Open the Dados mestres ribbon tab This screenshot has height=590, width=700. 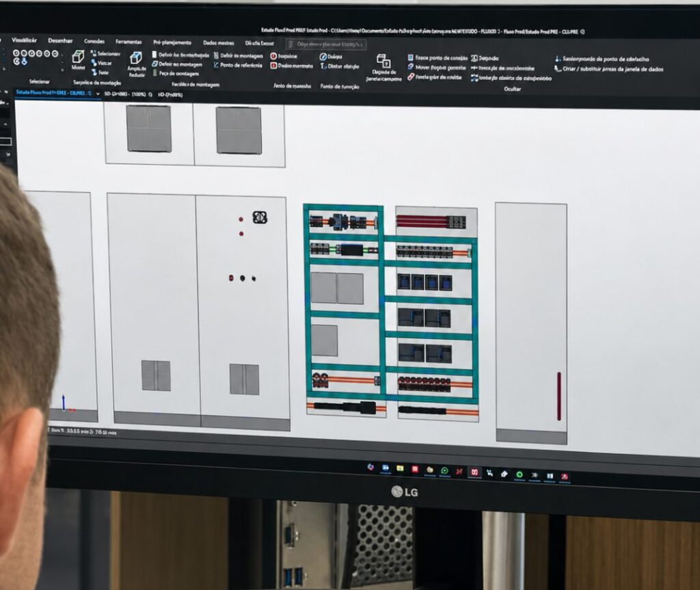pyautogui.click(x=218, y=43)
